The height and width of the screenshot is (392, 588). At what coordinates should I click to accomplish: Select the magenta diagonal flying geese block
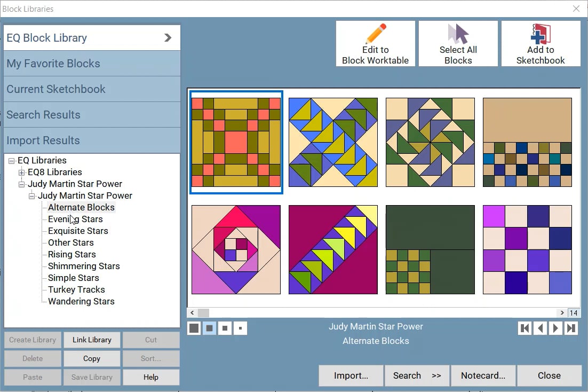(x=333, y=250)
